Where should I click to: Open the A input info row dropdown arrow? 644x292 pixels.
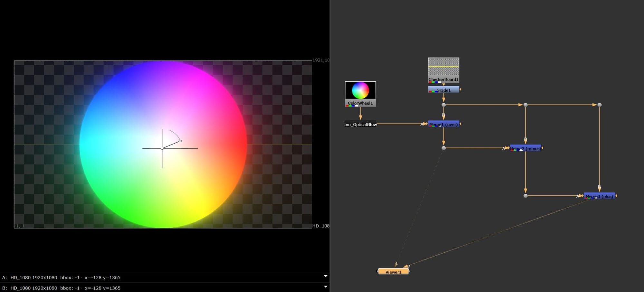pyautogui.click(x=326, y=276)
